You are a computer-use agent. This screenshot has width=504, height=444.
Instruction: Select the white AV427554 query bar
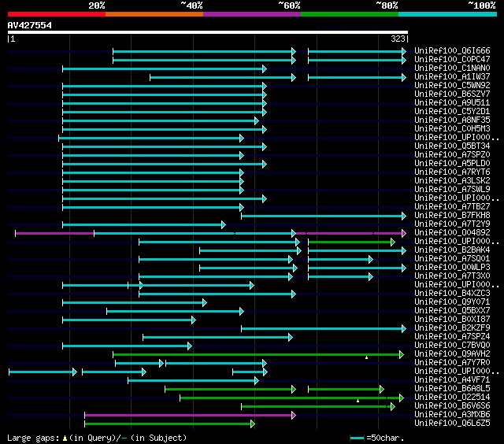coord(208,32)
